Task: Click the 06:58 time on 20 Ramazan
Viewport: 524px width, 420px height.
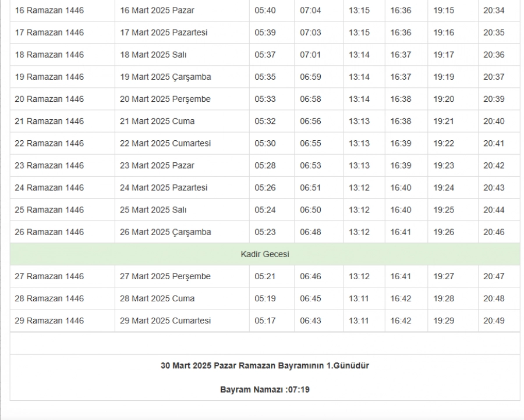Action: coord(310,99)
